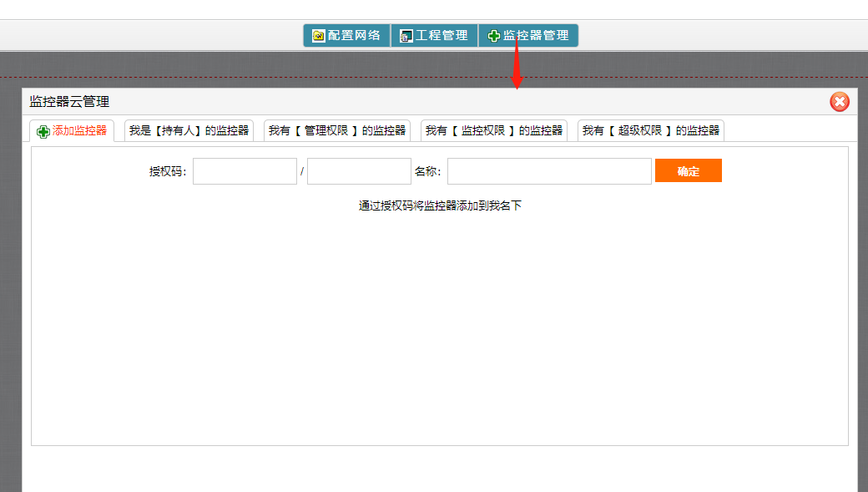Click the network icon beside 配置网络
Image resolution: width=868 pixels, height=492 pixels.
[x=318, y=36]
